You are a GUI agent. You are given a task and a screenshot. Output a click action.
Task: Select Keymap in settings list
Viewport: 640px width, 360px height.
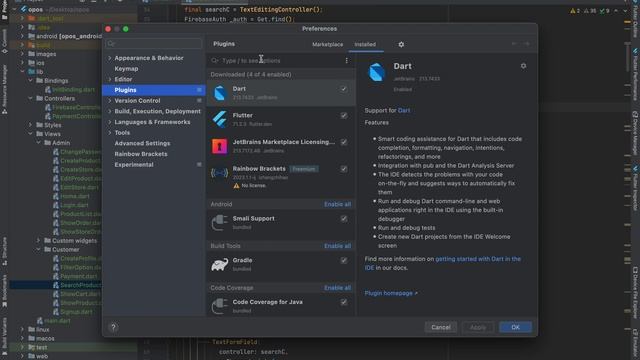(x=126, y=69)
